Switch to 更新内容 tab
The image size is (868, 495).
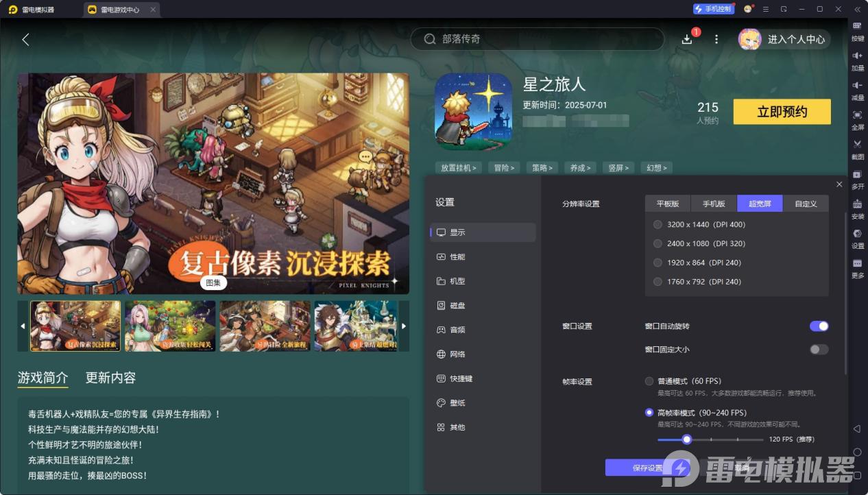pyautogui.click(x=110, y=378)
